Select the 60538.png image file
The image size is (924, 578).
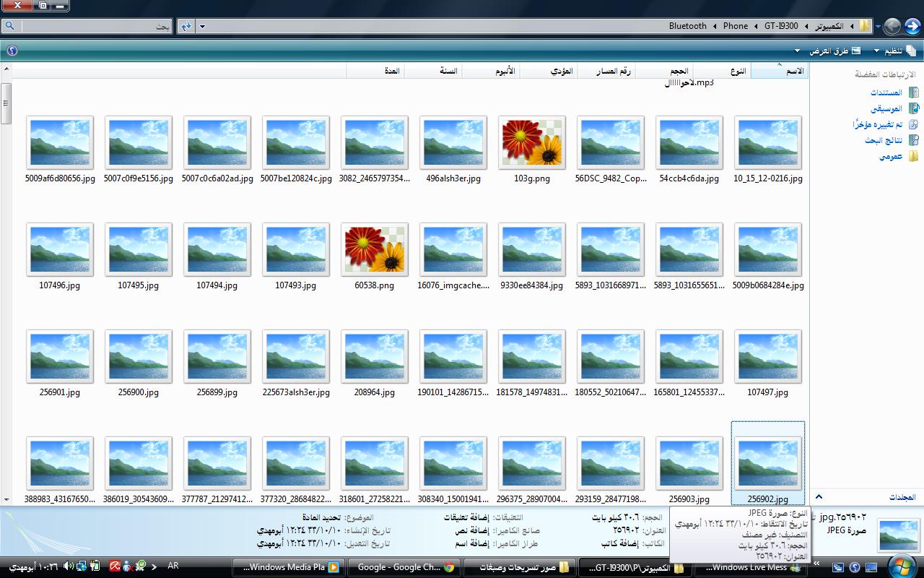click(374, 250)
